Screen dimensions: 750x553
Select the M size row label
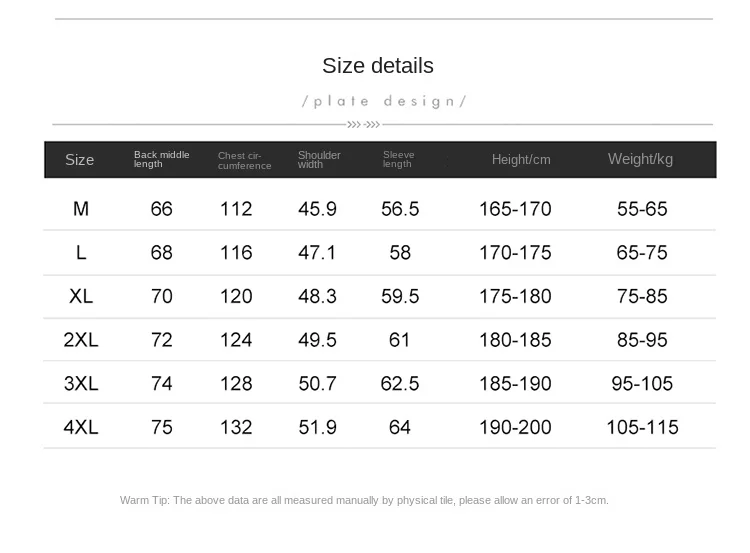(81, 209)
